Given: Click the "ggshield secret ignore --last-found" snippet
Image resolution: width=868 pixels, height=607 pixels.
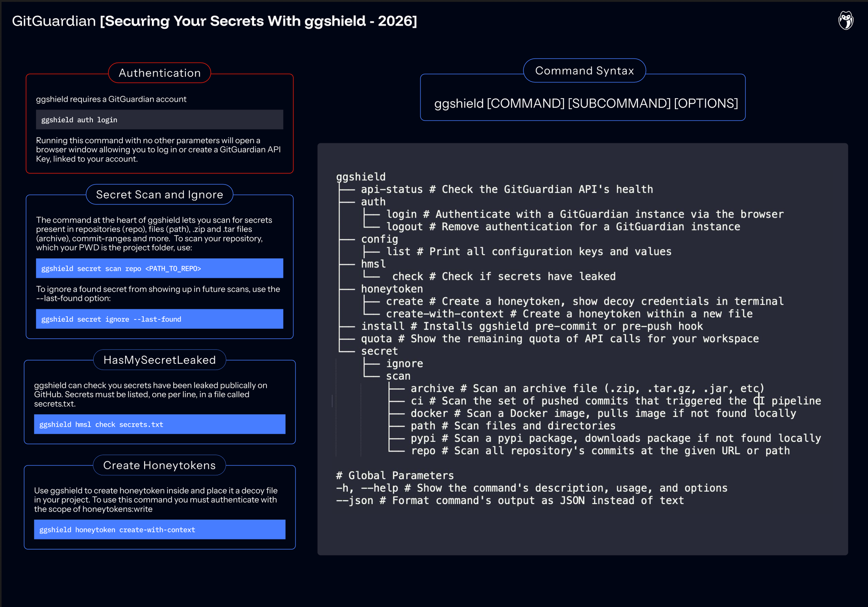Looking at the screenshot, I should pyautogui.click(x=159, y=319).
